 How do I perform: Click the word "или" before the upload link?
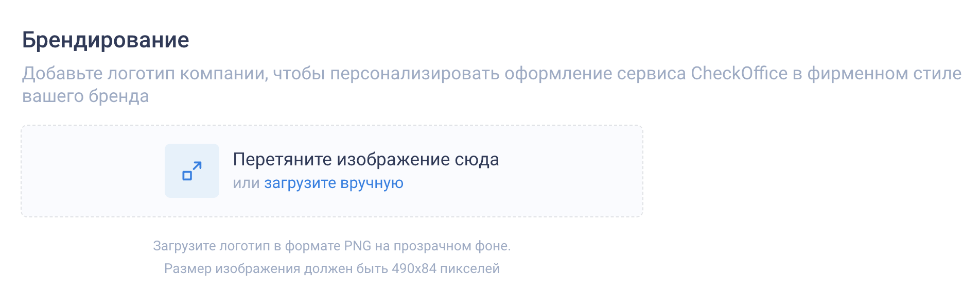[246, 183]
